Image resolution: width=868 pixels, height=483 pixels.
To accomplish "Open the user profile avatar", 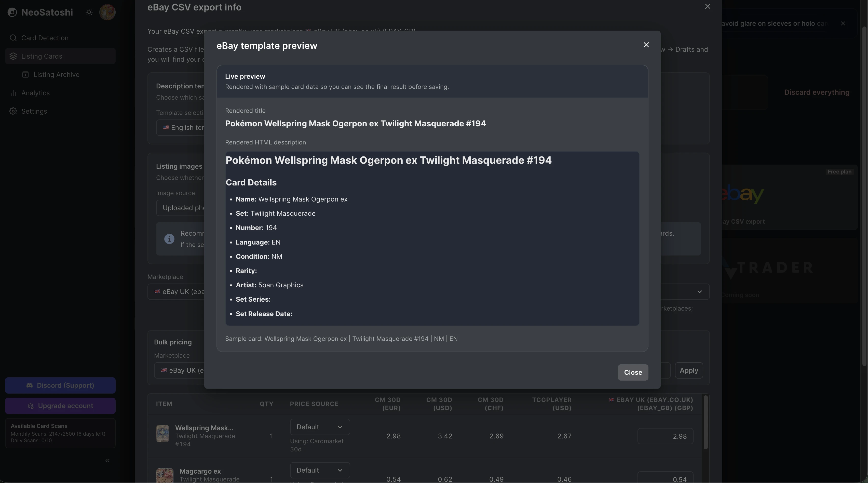I will [107, 12].
